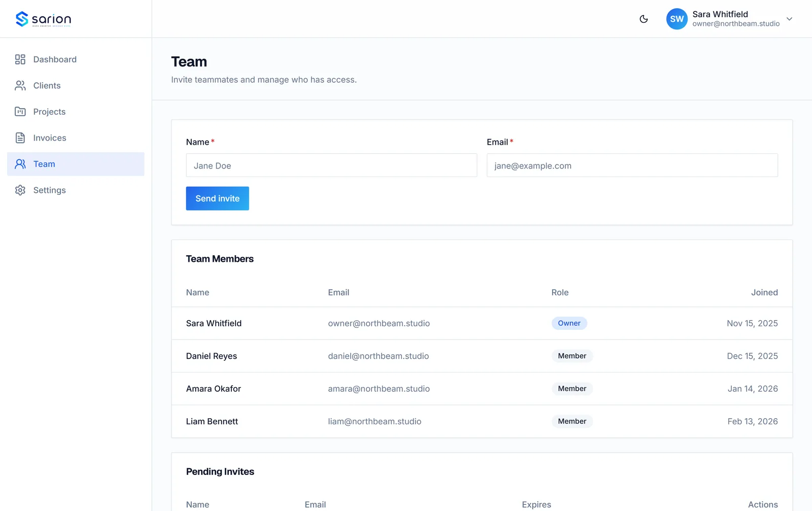Focus the Name input field
812x511 pixels.
331,165
